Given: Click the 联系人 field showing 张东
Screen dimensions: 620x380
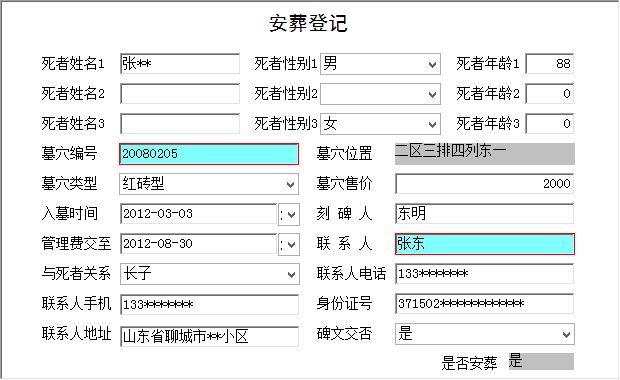Looking at the screenshot, I should 484,244.
